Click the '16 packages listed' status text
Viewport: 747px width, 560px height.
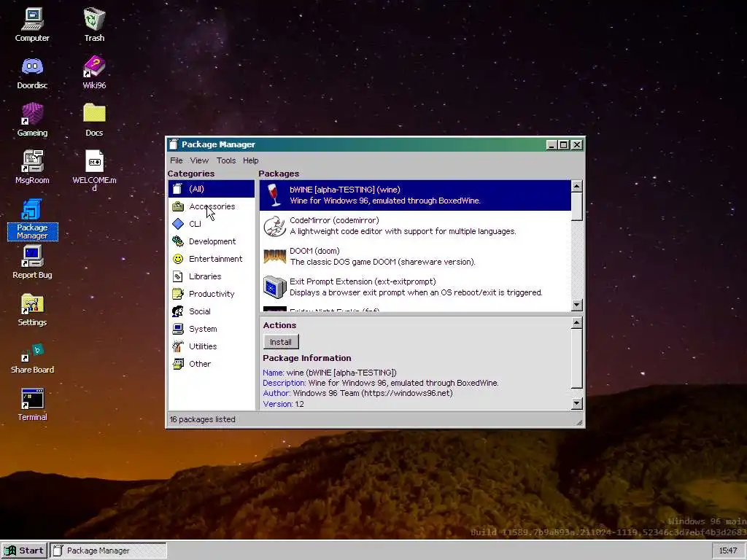click(203, 419)
